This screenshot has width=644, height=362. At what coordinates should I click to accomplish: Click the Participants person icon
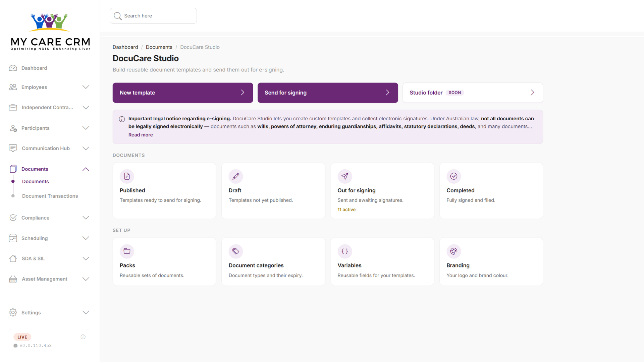13,128
